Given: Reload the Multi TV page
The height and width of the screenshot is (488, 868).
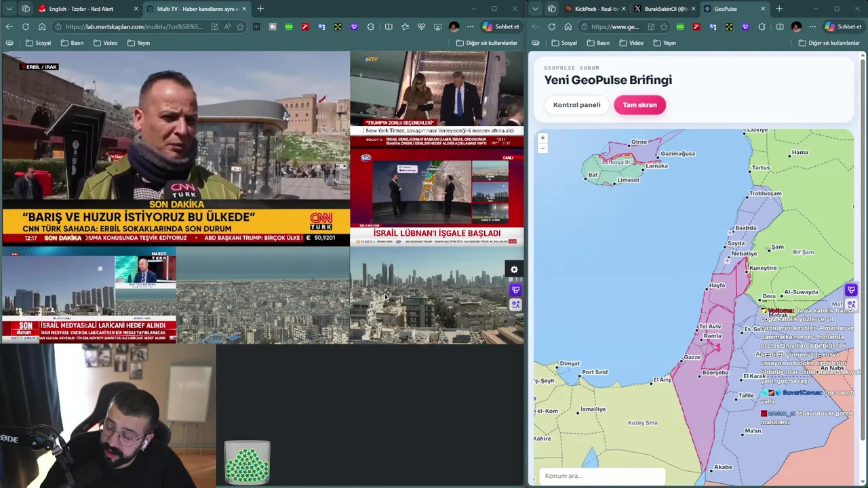Looking at the screenshot, I should 26,26.
